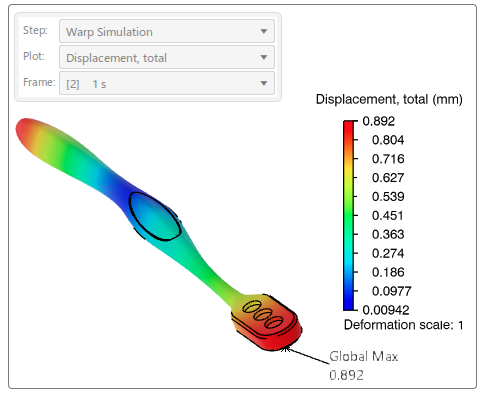Click the legend minimum value 0.00942
The height and width of the screenshot is (393, 485).
386,310
